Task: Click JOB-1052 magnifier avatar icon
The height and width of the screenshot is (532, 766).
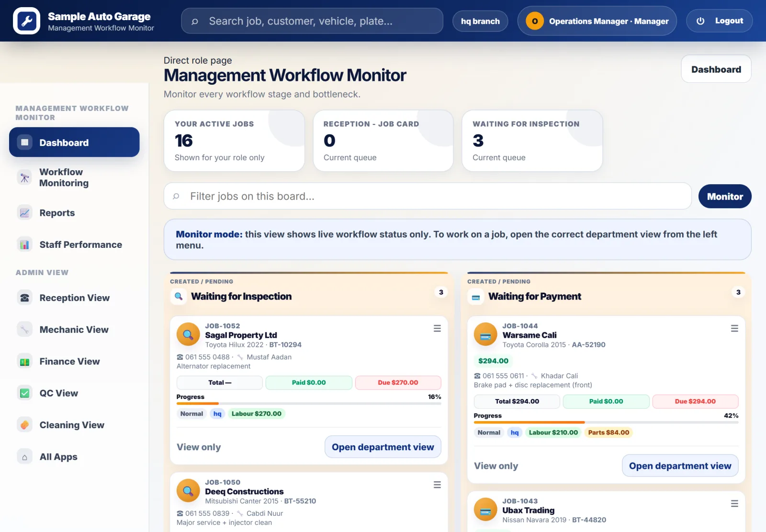Action: [188, 334]
